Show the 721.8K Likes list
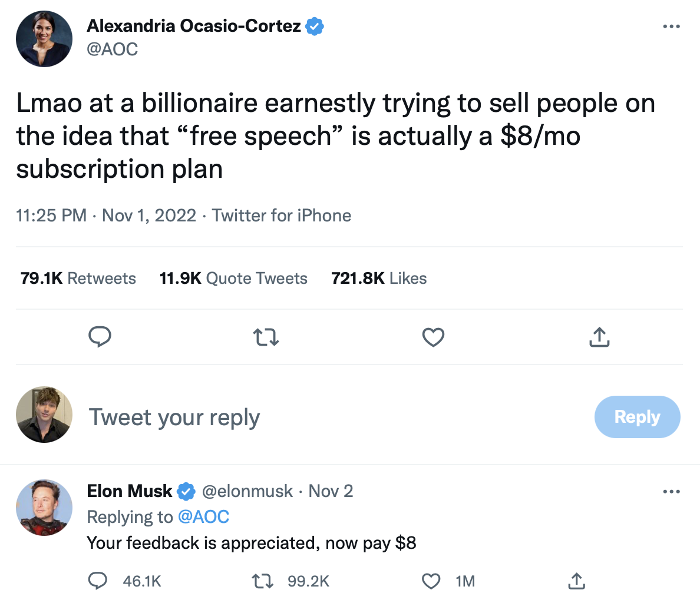The height and width of the screenshot is (603, 700). 379,279
